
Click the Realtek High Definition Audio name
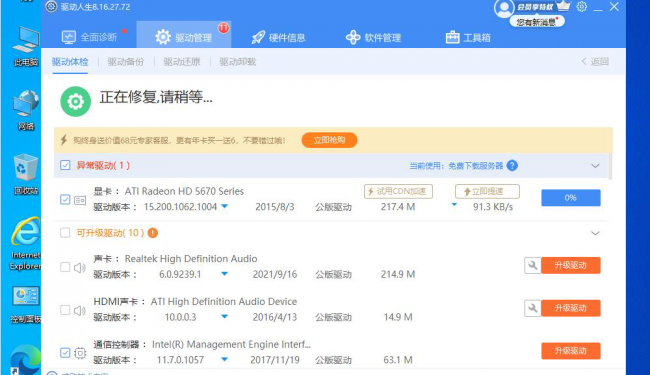[191, 259]
